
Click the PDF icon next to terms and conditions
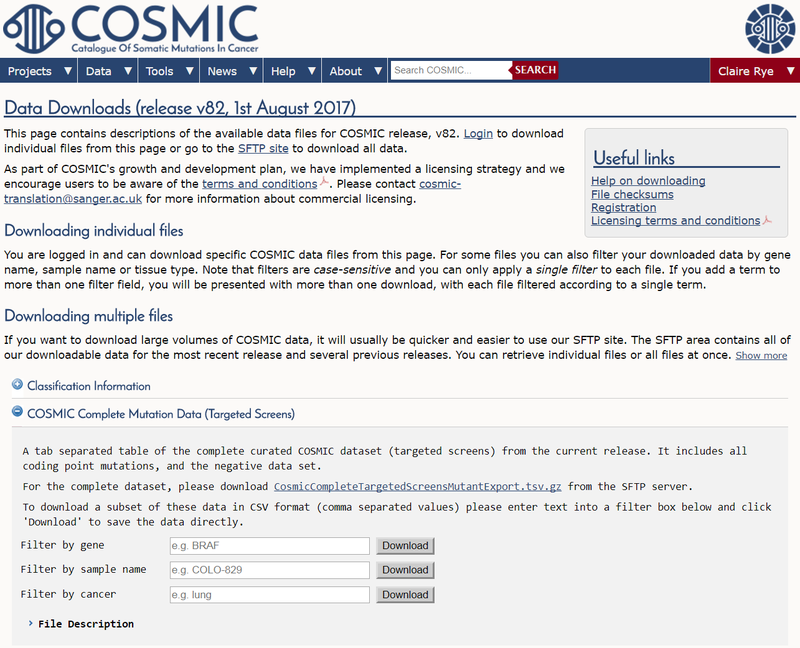point(324,184)
